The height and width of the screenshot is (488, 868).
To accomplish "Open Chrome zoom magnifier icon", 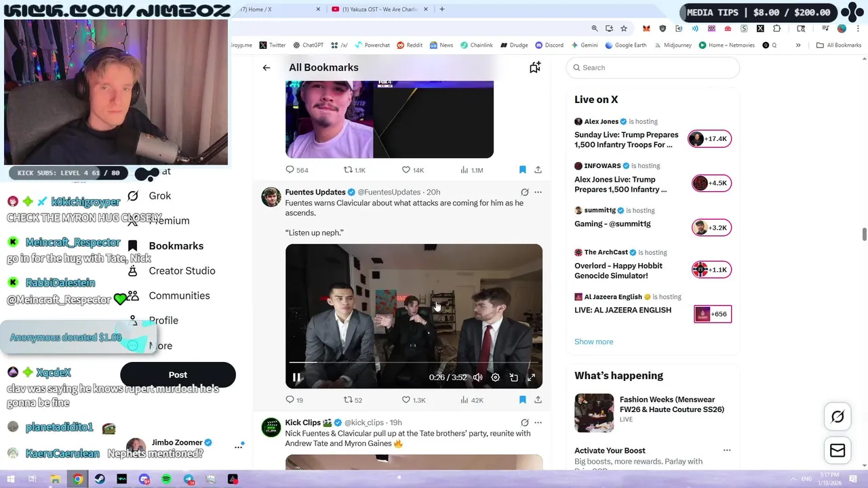I will 595,28.
